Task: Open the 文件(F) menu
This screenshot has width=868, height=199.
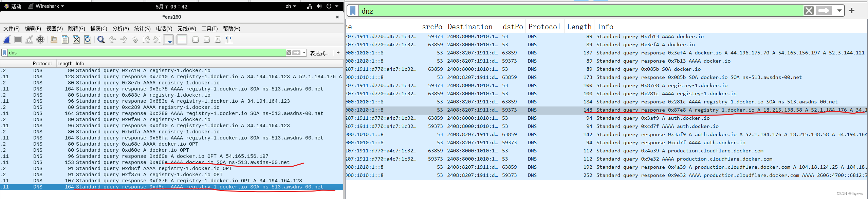Action: point(12,29)
